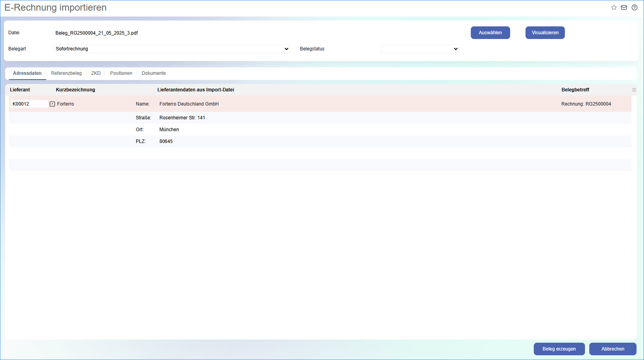Click the street Rosenheimer Str. 141

click(182, 118)
